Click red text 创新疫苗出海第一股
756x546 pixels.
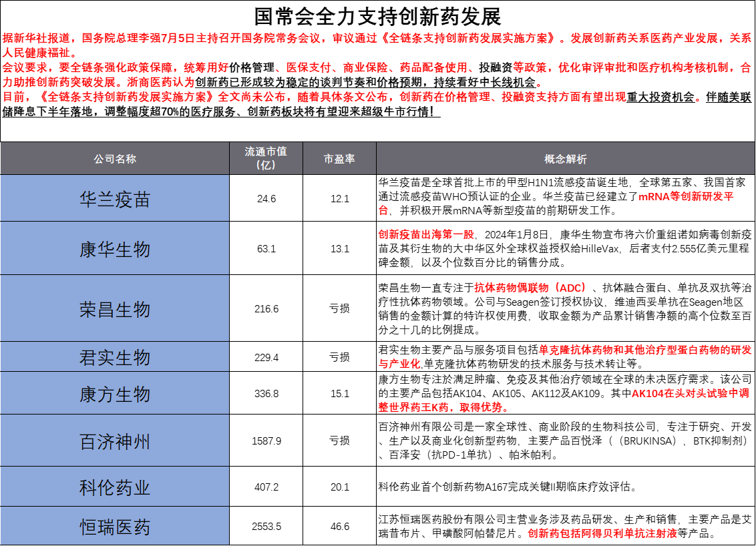[426, 235]
